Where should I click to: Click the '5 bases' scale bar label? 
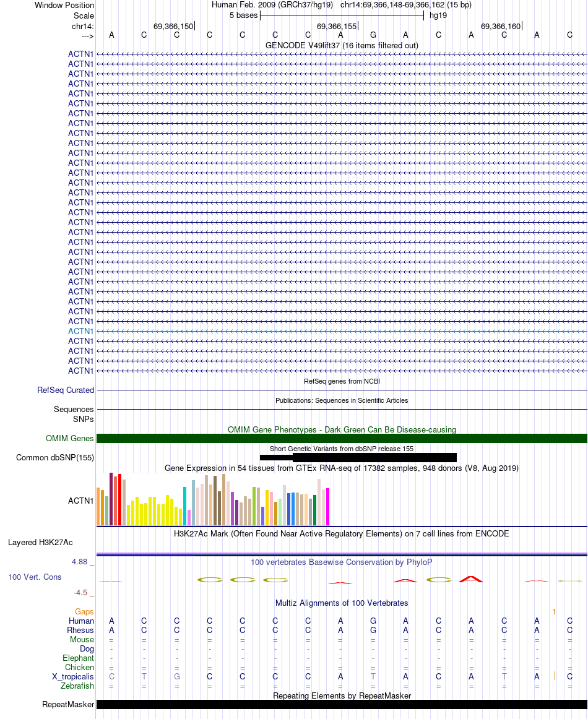click(243, 15)
